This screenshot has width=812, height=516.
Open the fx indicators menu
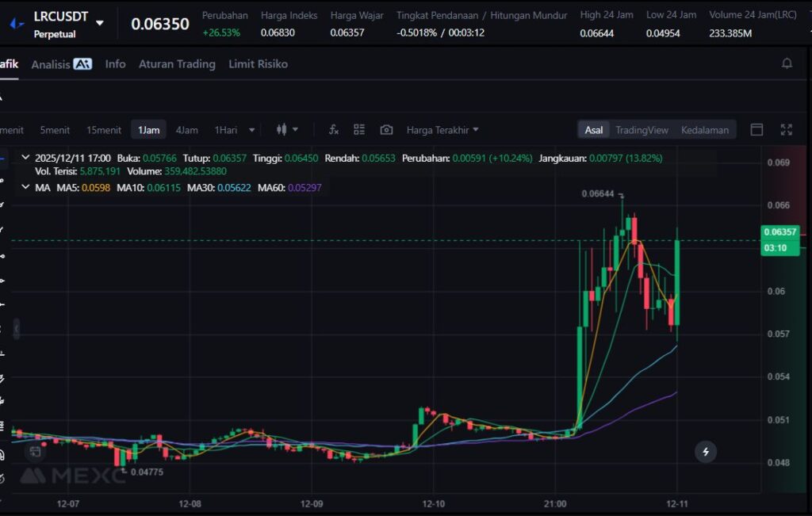334,130
